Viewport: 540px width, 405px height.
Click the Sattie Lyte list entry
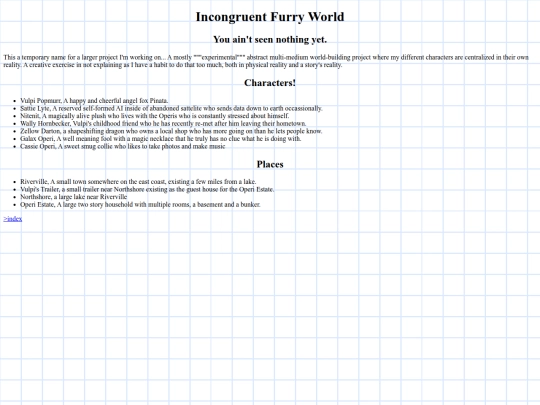tap(171, 108)
